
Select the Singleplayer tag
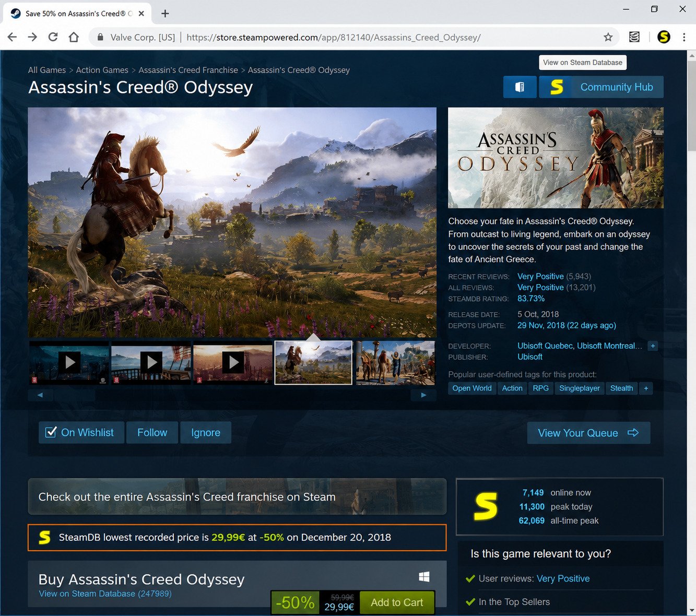(580, 388)
